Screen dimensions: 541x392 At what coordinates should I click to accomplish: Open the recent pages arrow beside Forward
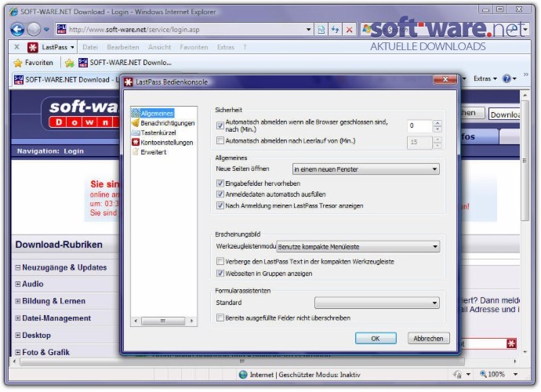46,30
